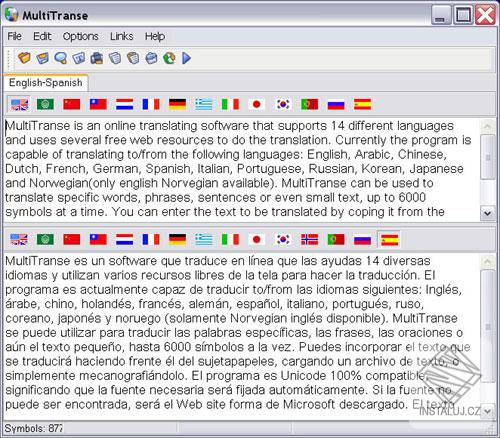Open the Options menu
Image resolution: width=500 pixels, height=438 pixels.
(81, 36)
